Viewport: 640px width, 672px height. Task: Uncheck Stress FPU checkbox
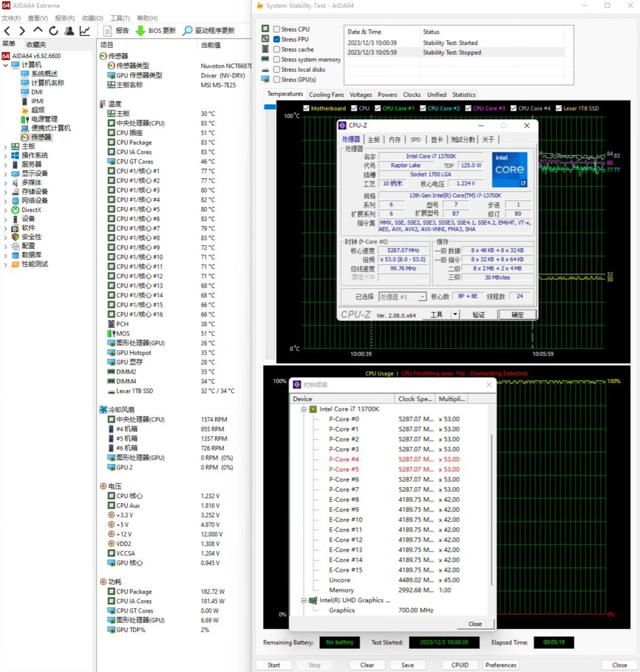pyautogui.click(x=277, y=39)
